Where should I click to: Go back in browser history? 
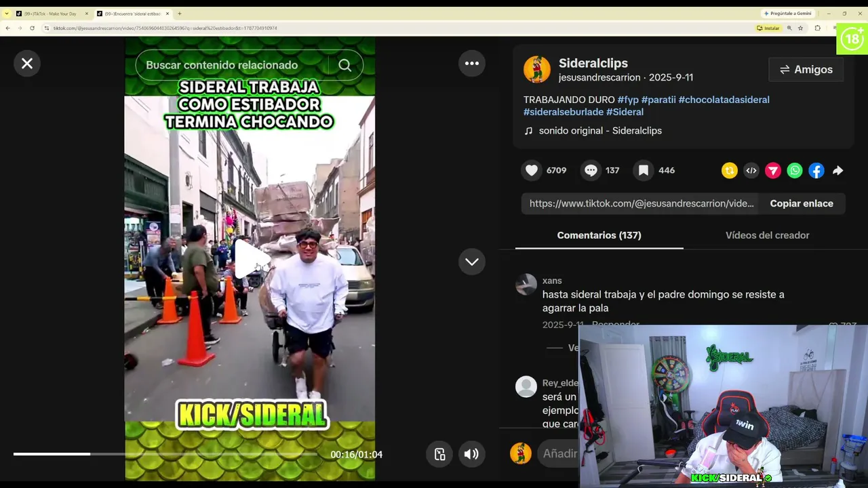pos(7,28)
